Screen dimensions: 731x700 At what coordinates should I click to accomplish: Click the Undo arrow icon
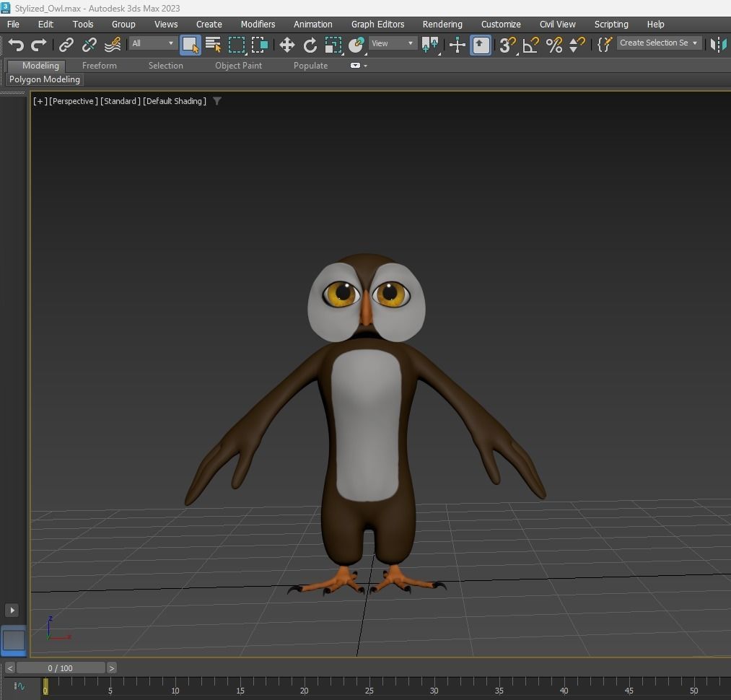[x=16, y=45]
